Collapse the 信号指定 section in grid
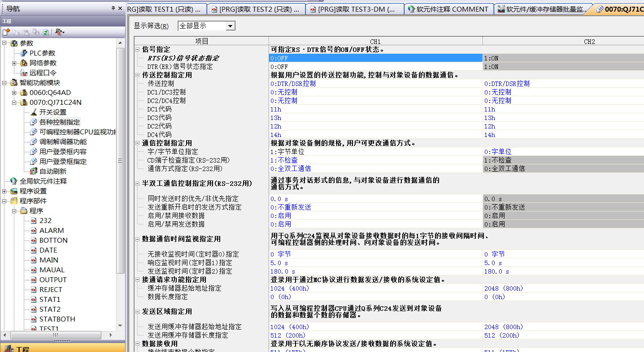This screenshot has height=352, width=644. 138,50
